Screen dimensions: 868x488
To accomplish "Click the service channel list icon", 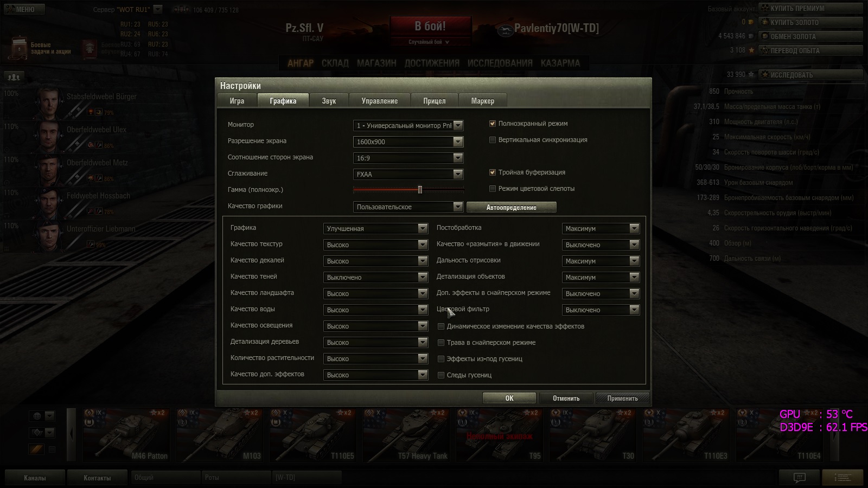I will [x=843, y=478].
